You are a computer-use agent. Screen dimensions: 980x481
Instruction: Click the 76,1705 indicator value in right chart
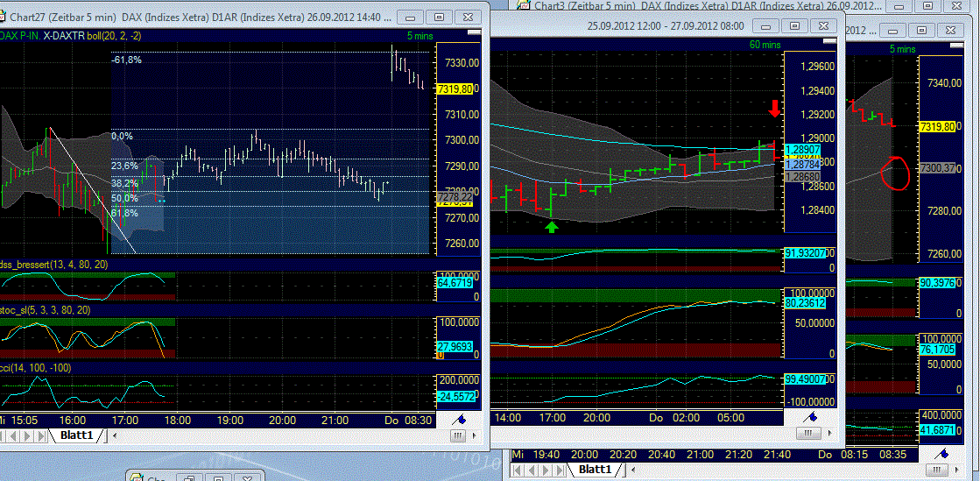point(939,350)
